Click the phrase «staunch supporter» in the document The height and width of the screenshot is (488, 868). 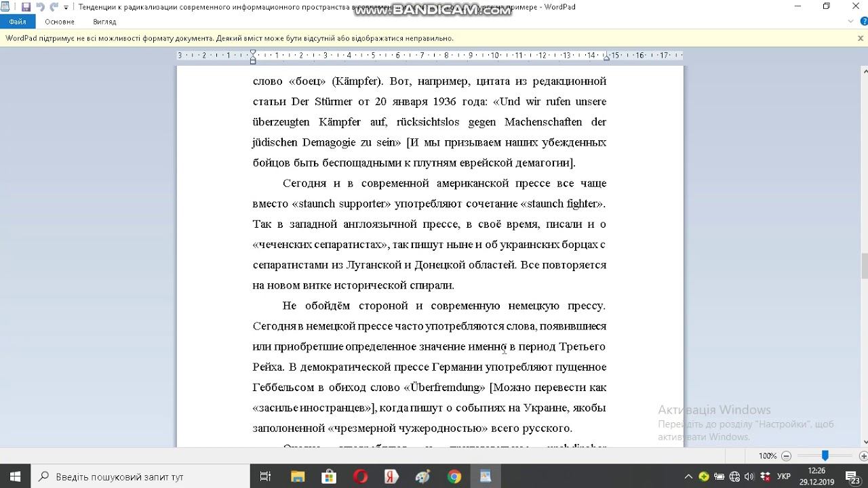341,204
